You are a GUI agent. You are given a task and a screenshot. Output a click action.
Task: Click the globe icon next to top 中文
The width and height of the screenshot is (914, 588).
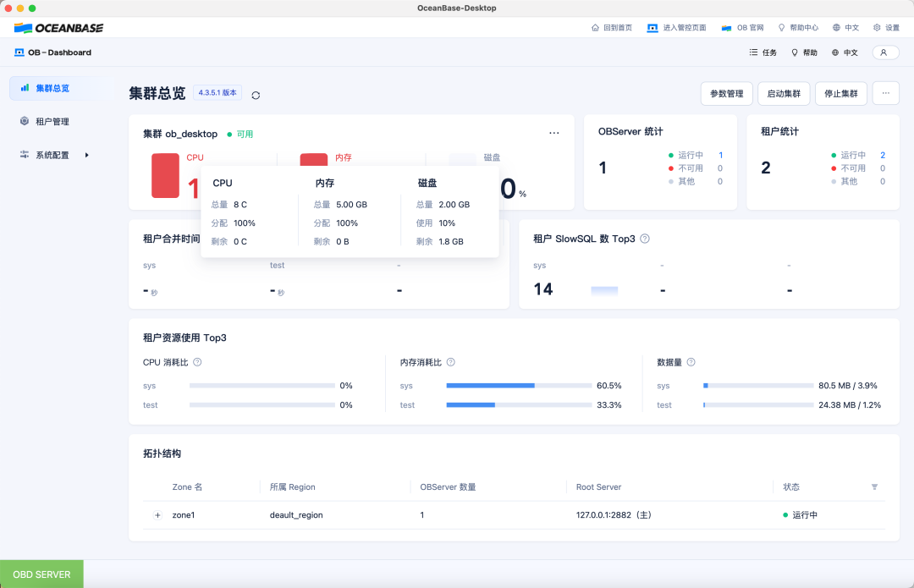pos(836,27)
